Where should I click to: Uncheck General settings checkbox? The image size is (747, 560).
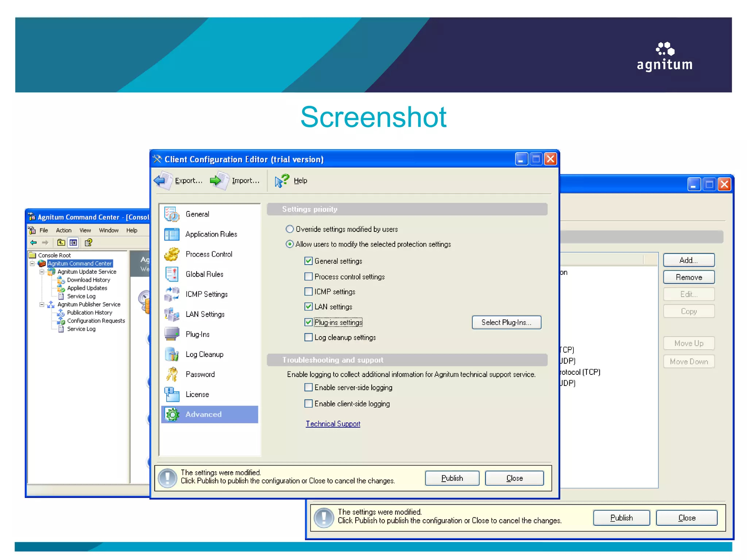[309, 261]
